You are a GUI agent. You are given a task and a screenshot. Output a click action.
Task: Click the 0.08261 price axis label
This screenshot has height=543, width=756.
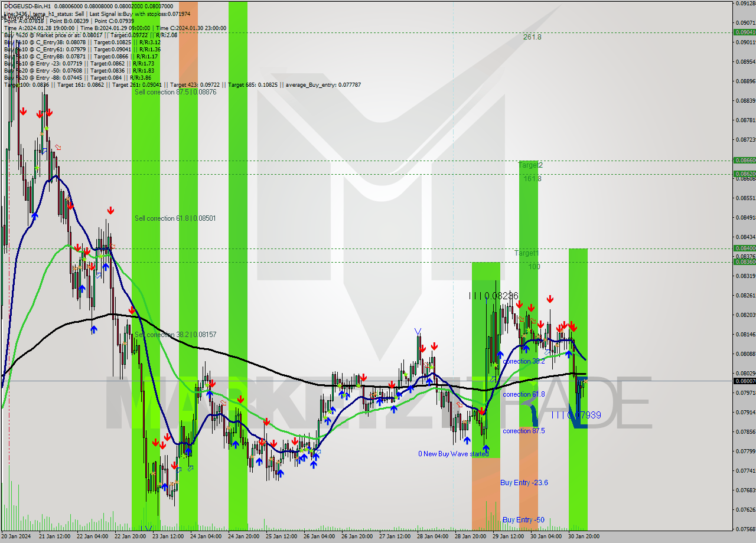[745, 295]
